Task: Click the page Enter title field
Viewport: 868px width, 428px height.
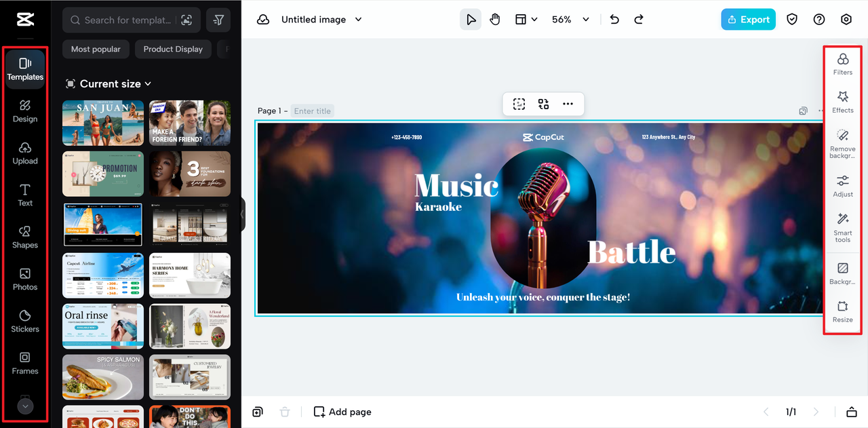Action: pyautogui.click(x=313, y=111)
